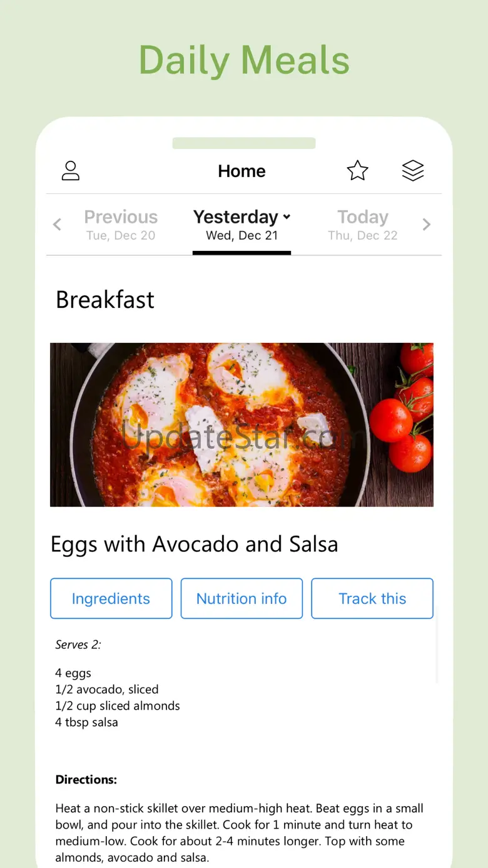Switch to the Today tab

(363, 225)
